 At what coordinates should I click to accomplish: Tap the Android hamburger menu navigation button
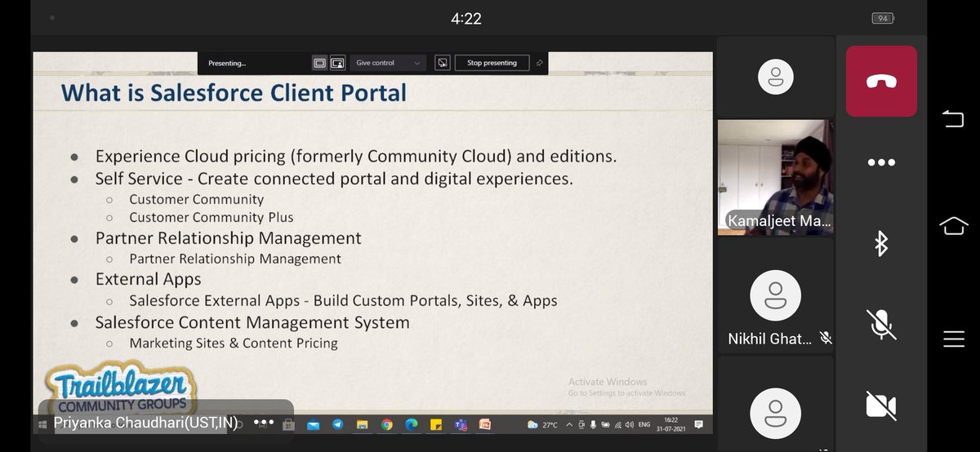(x=953, y=339)
